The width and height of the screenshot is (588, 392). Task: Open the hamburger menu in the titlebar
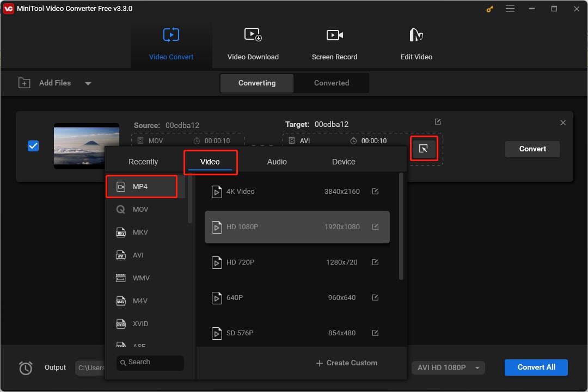tap(510, 9)
